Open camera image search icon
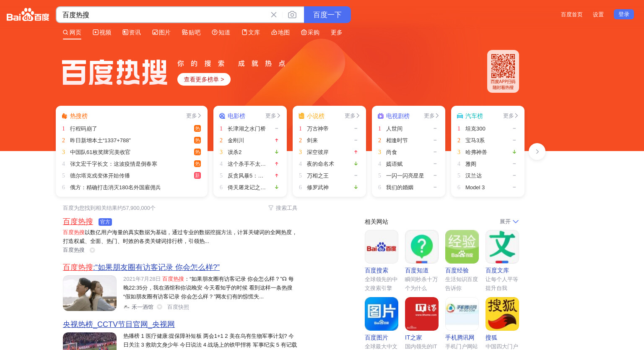 292,15
